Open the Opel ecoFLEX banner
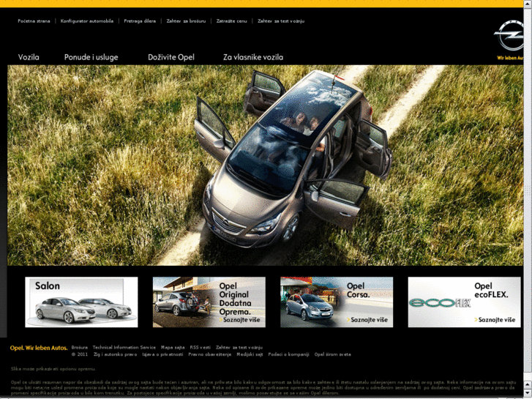Viewport: 532px width, 399px height. point(464,302)
